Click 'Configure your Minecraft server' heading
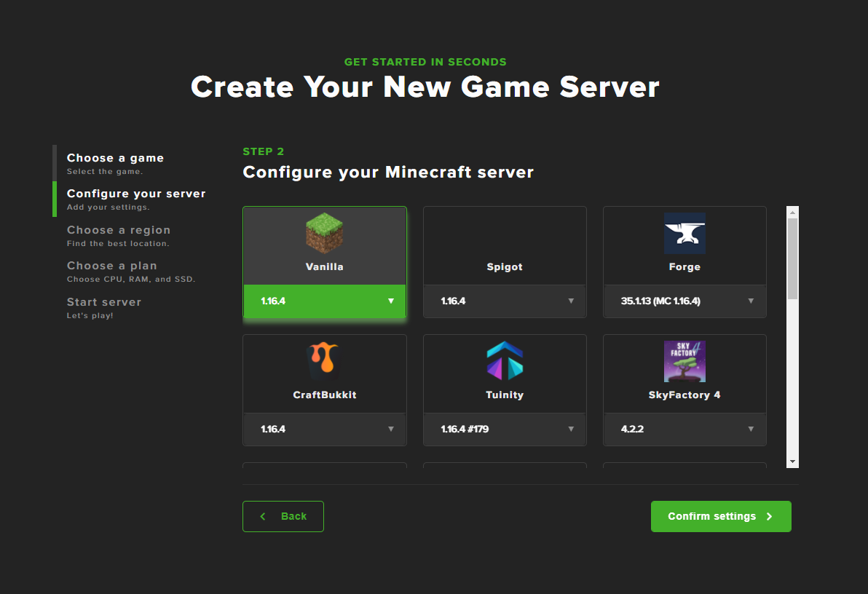Viewport: 868px width, 594px height. pyautogui.click(x=388, y=173)
